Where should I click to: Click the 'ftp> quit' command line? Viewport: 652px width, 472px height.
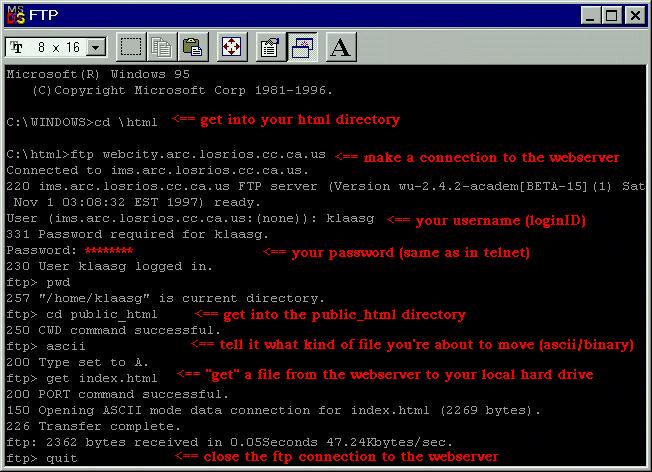point(42,458)
